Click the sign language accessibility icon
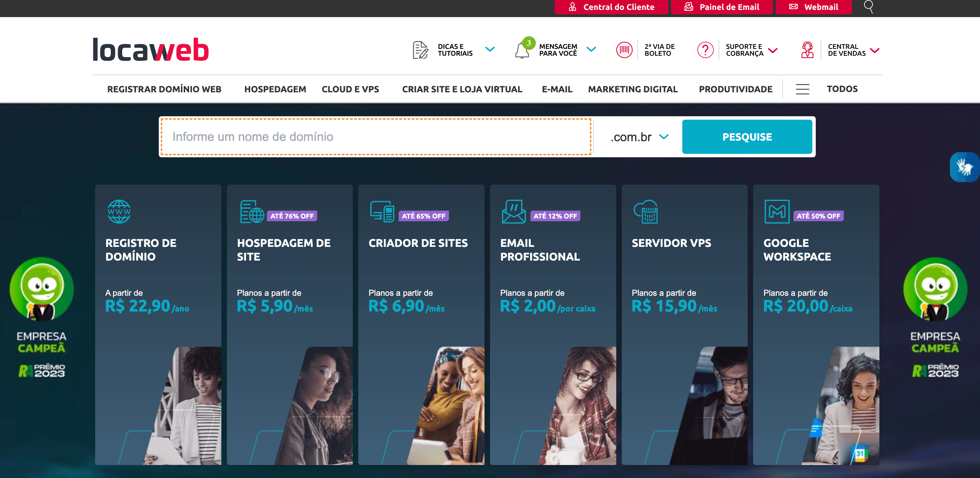Image resolution: width=980 pixels, height=478 pixels. click(x=964, y=167)
